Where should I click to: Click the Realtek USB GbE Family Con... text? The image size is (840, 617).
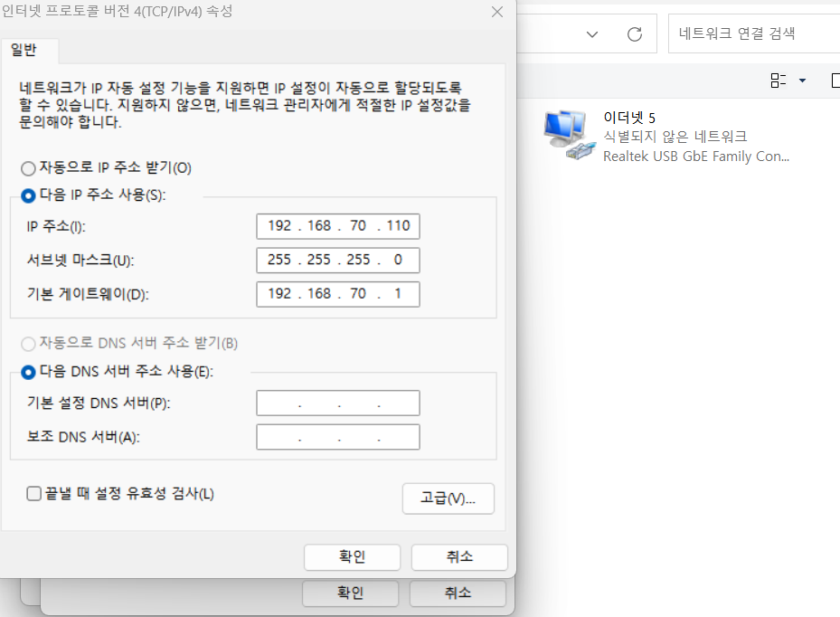click(696, 157)
